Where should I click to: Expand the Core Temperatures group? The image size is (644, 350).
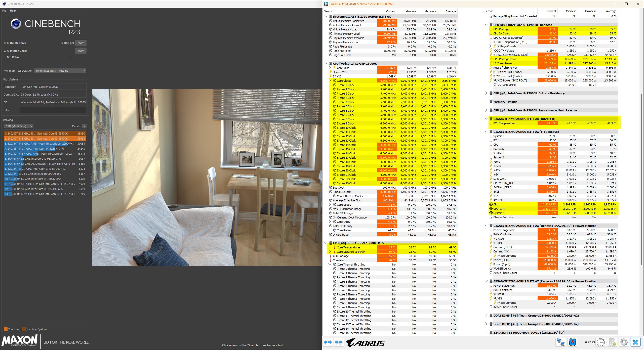330,247
